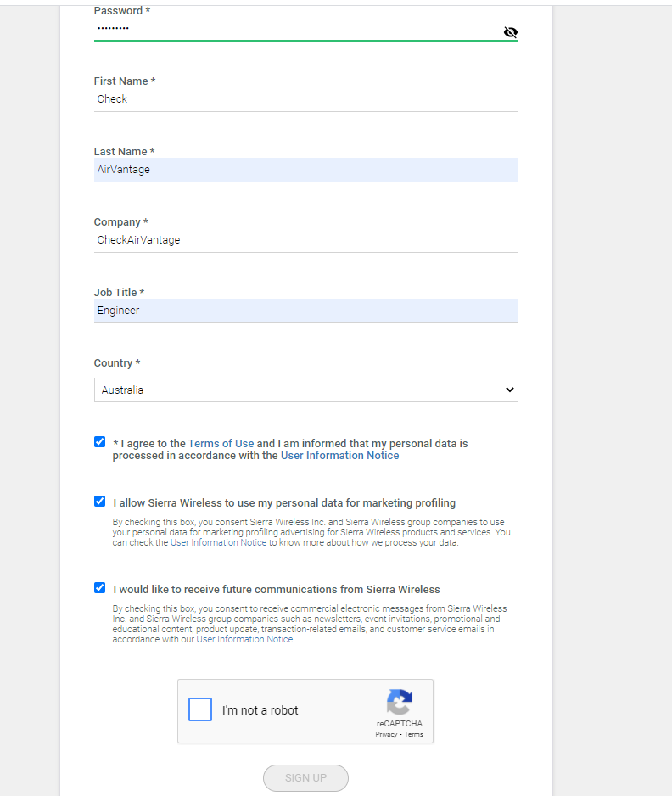672x796 pixels.
Task: Click the "Country *" label
Action: (117, 363)
